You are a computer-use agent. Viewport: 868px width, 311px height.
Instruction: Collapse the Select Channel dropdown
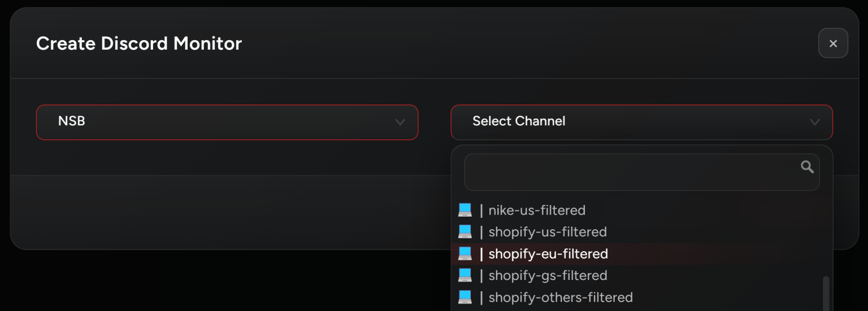[x=641, y=122]
